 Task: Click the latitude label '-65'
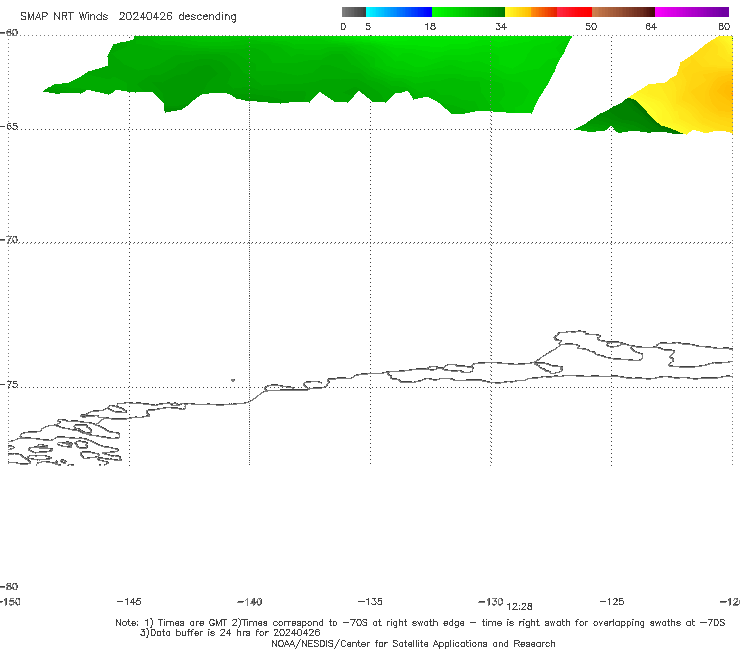(9, 127)
